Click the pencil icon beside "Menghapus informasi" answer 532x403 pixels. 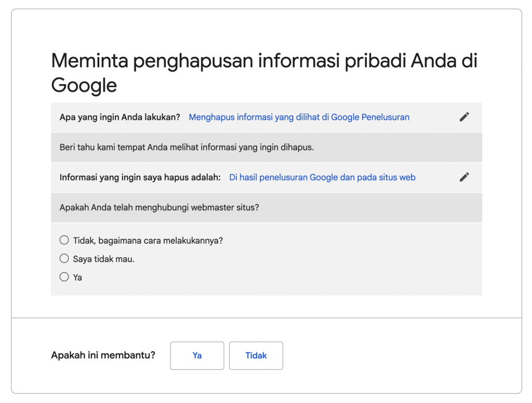point(464,117)
